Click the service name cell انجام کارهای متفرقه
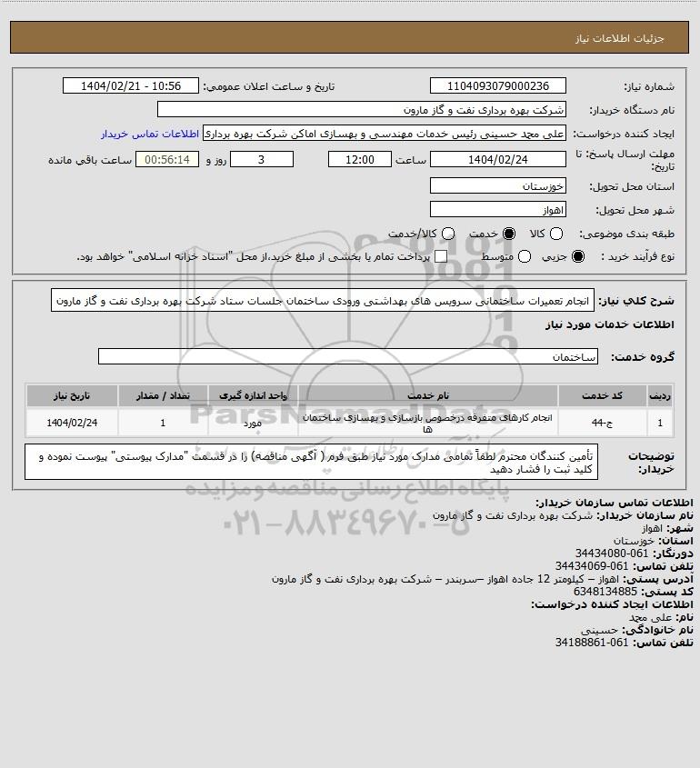 [x=427, y=423]
